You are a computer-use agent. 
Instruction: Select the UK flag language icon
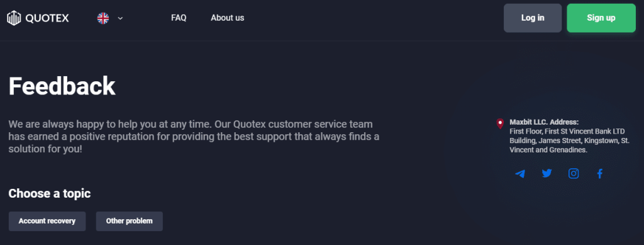tap(103, 18)
